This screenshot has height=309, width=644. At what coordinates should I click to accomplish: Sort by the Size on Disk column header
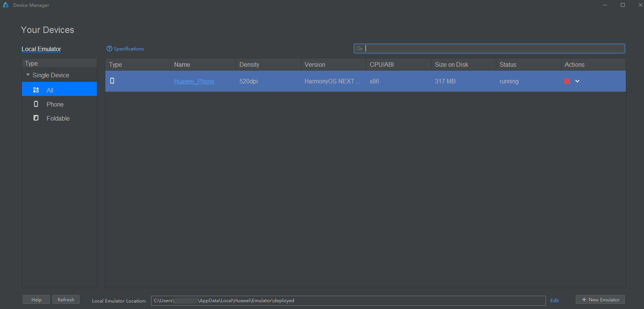[464, 64]
